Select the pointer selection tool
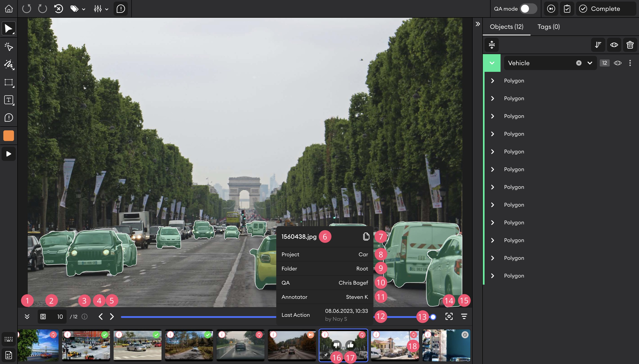 [9, 29]
